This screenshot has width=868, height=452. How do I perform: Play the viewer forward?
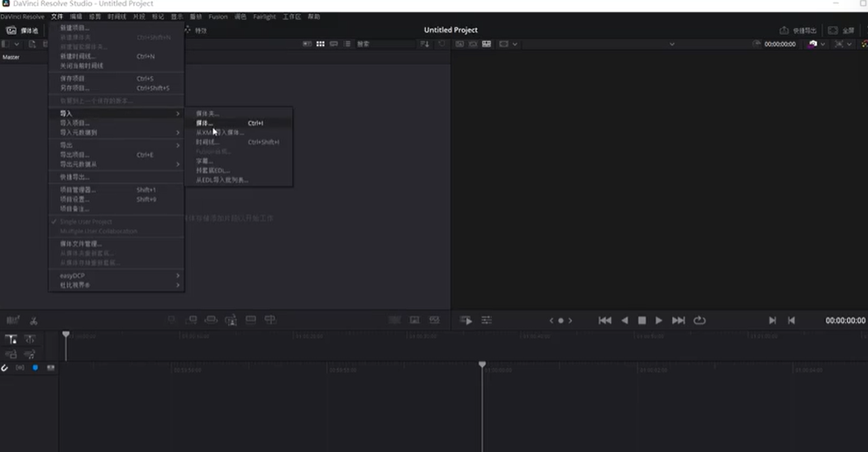coord(659,321)
